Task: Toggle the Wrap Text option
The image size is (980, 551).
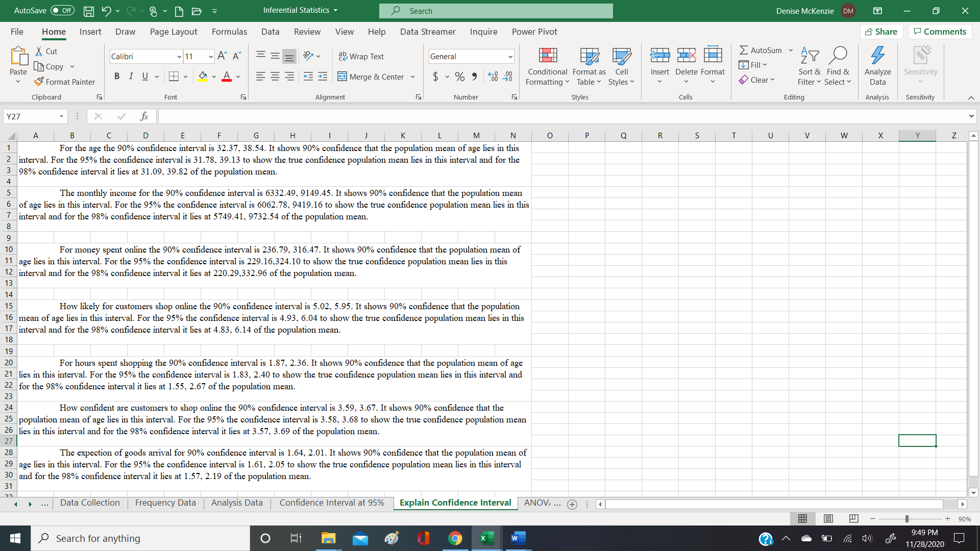Action: click(362, 56)
